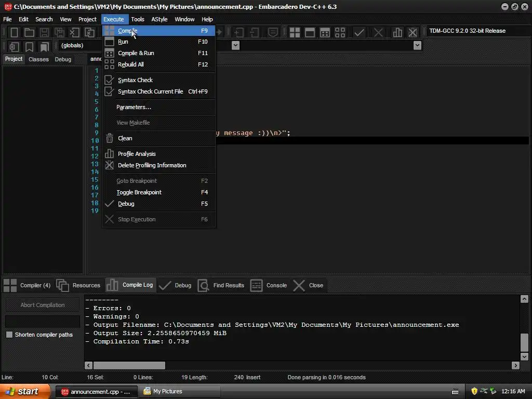Click the Insert toolbar icon in second row
Viewport: 532px width, 399px height.
pyautogui.click(x=14, y=46)
